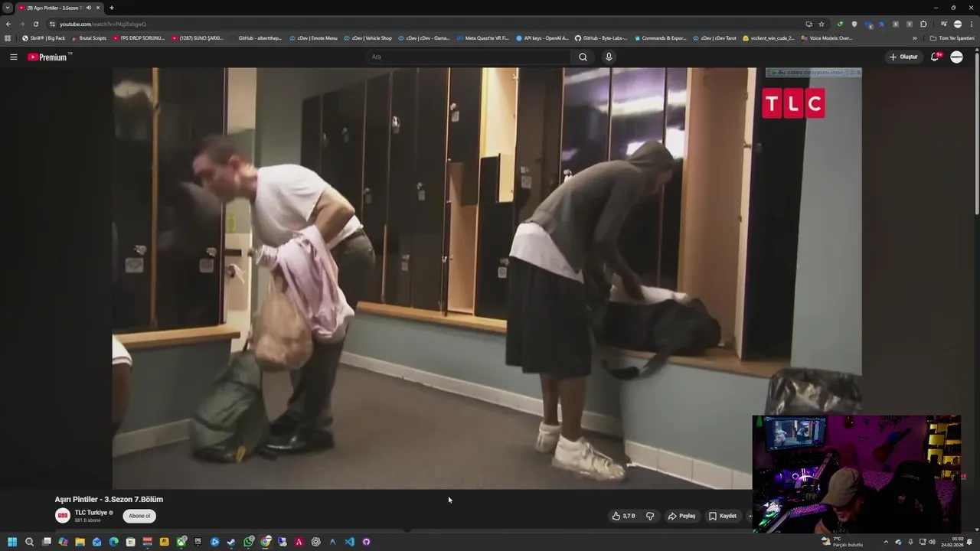This screenshot has width=980, height=551.
Task: Open Xbox app from taskbar
Action: (x=181, y=542)
